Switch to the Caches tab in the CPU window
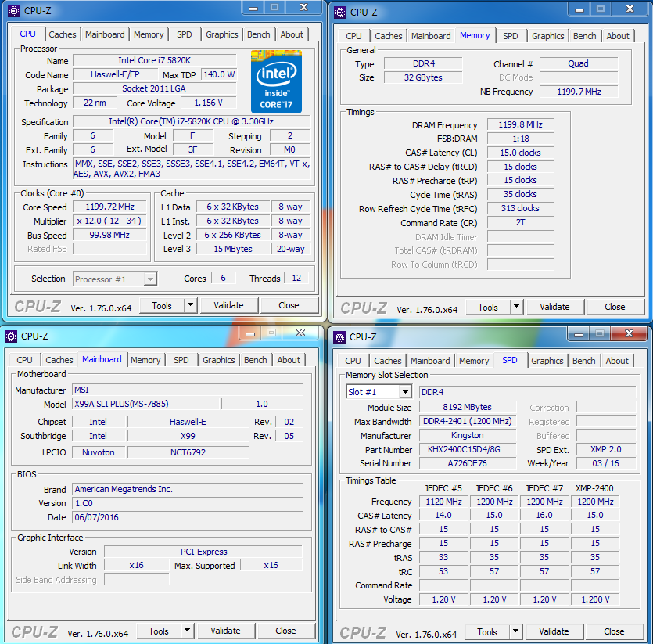 pos(63,34)
